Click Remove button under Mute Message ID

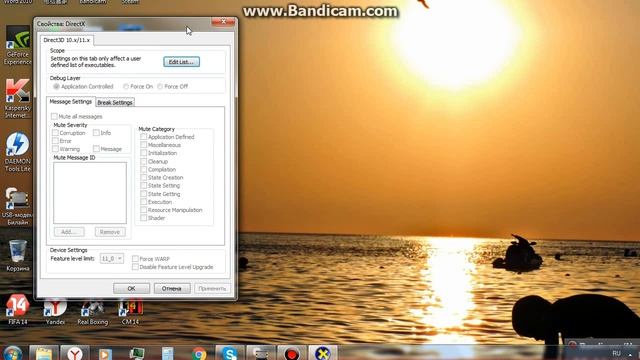(110, 232)
